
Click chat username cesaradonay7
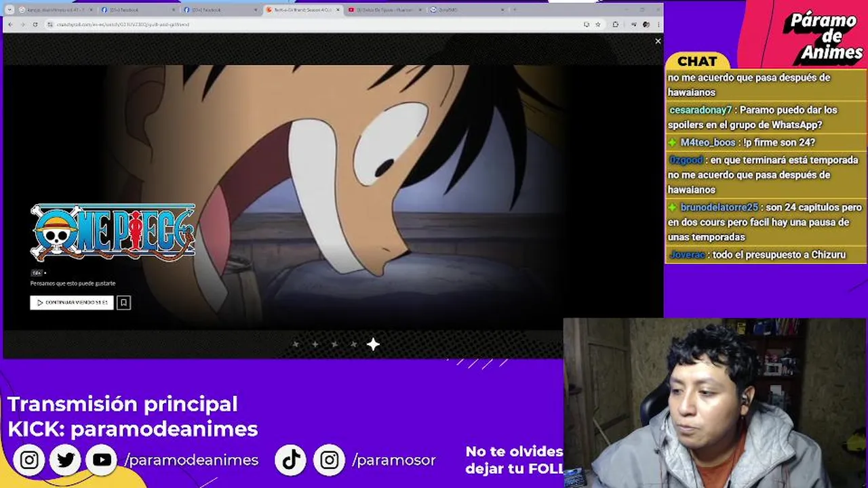click(x=701, y=110)
